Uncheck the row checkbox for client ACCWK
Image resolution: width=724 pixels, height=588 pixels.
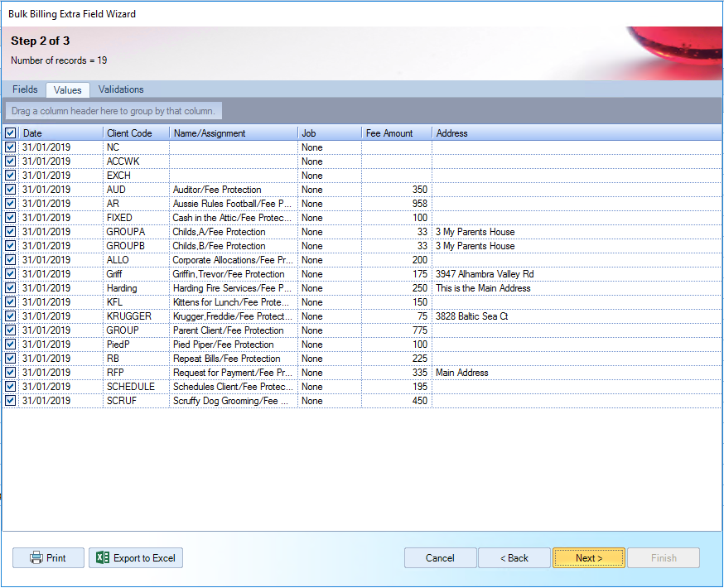10,161
